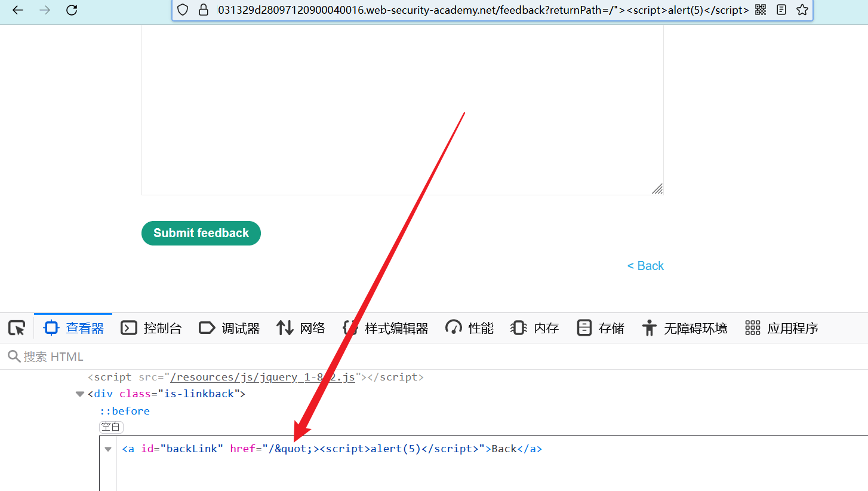The image size is (868, 491).
Task: Switch to the 网络 network tab
Action: click(301, 328)
